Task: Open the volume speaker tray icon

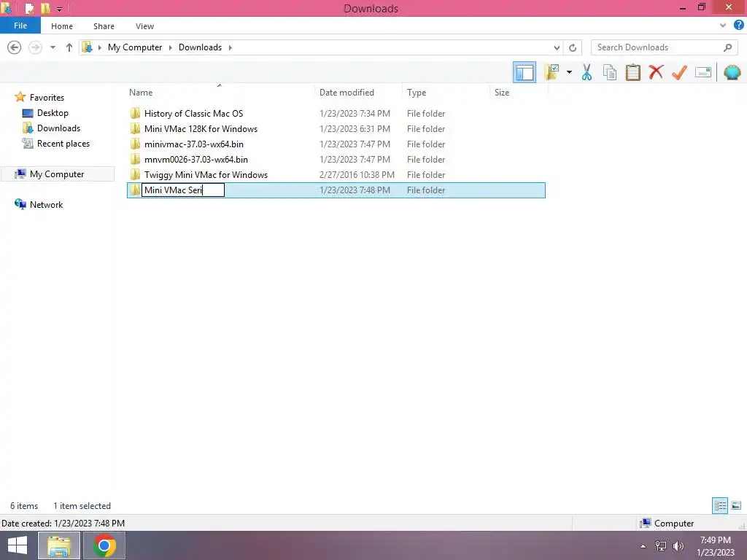Action: pos(678,546)
